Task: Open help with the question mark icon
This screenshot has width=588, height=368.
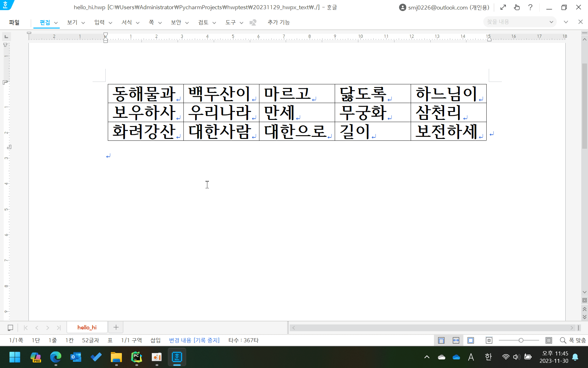Action: [530, 7]
